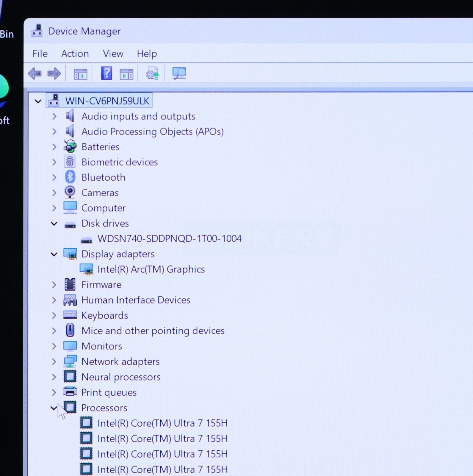This screenshot has height=476, width=473.
Task: Expand Mice and other pointing devices
Action: [x=54, y=331]
